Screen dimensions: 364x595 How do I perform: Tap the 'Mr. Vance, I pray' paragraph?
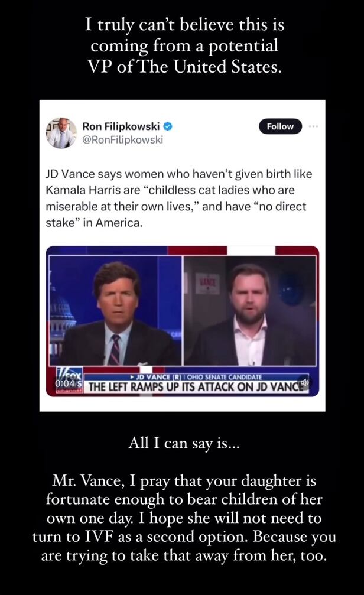(184, 518)
